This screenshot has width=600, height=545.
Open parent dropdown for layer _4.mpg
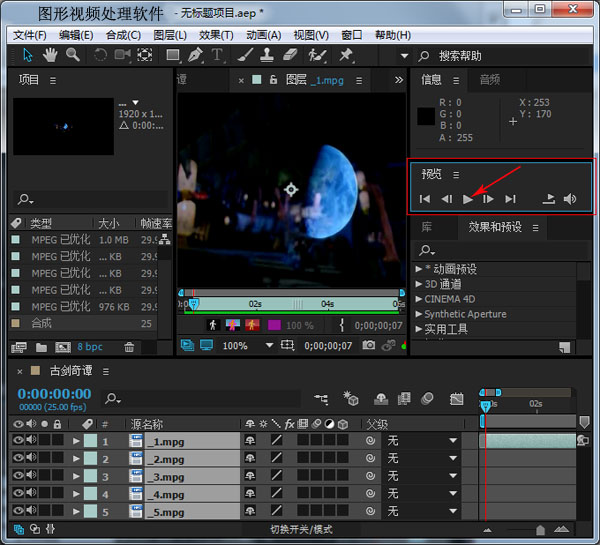coord(422,493)
